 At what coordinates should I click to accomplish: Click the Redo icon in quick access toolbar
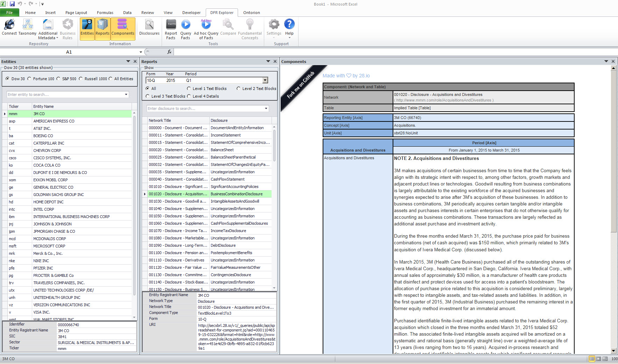pos(31,4)
